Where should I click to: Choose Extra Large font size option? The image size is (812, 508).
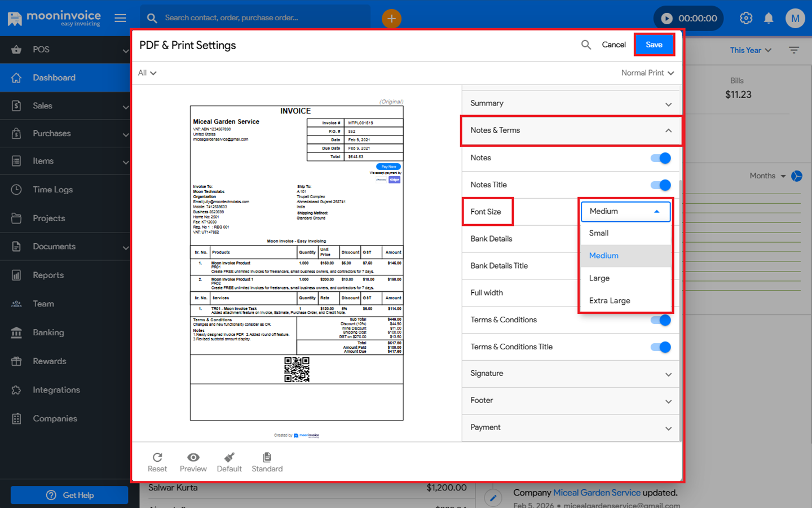coord(610,301)
